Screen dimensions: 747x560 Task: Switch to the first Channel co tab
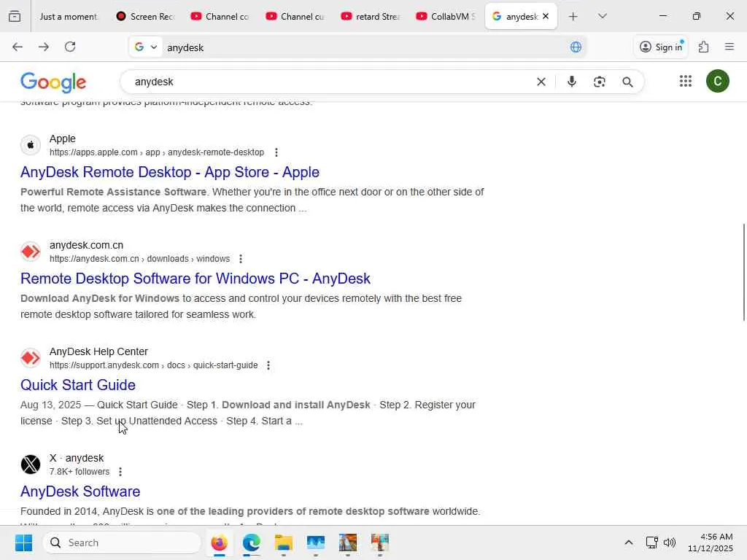pos(220,16)
